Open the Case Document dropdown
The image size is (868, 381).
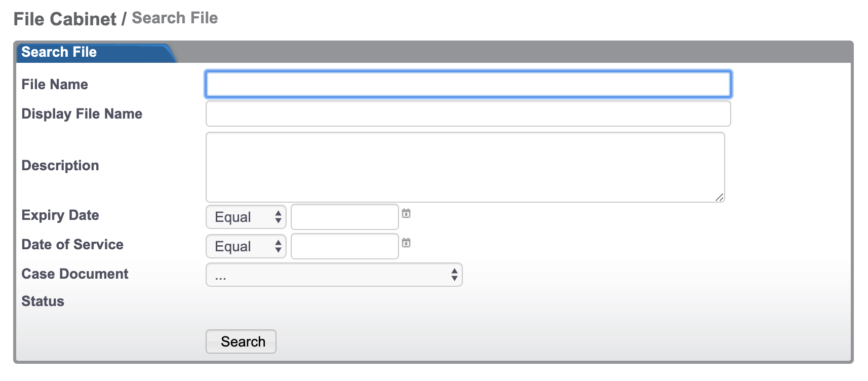click(x=334, y=275)
